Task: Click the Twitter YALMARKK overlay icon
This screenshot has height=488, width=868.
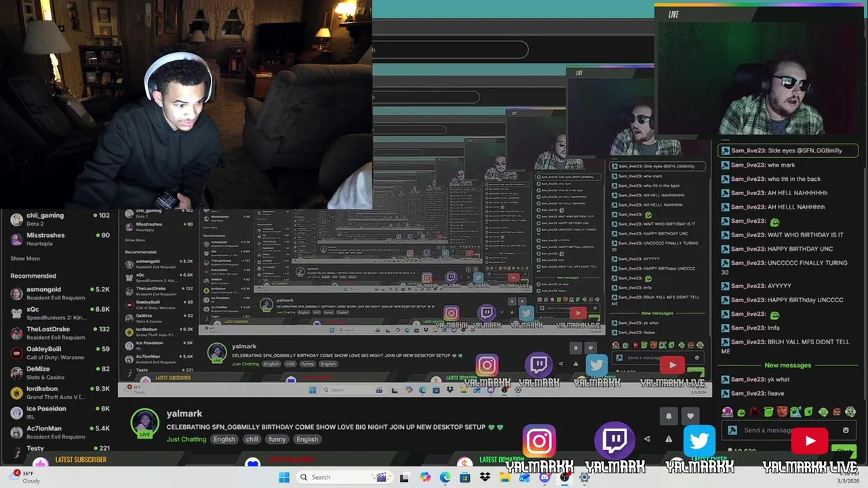Action: (x=699, y=442)
